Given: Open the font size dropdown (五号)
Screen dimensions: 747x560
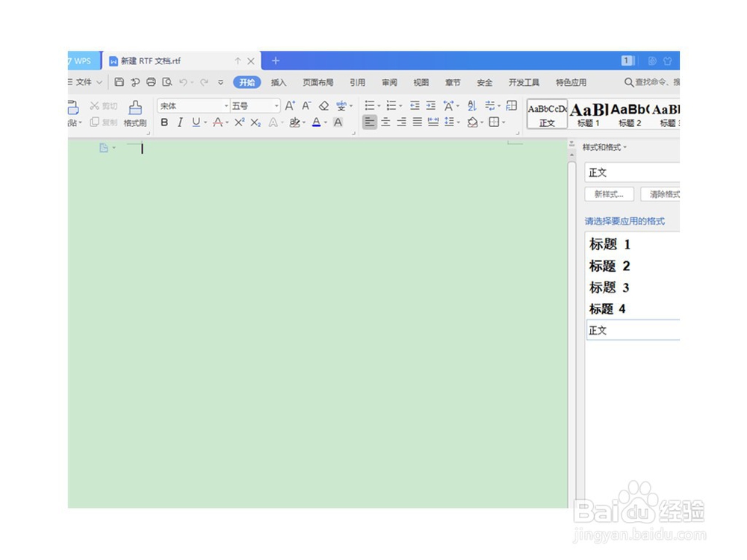Looking at the screenshot, I should click(276, 106).
